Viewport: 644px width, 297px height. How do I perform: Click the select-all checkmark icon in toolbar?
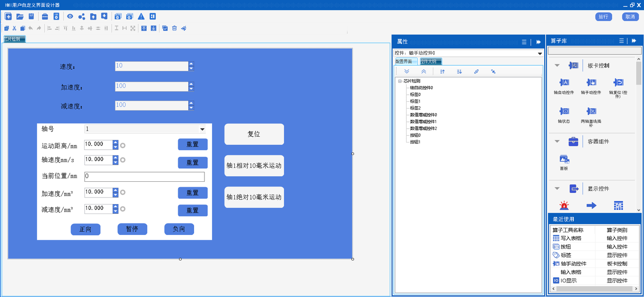(165, 28)
